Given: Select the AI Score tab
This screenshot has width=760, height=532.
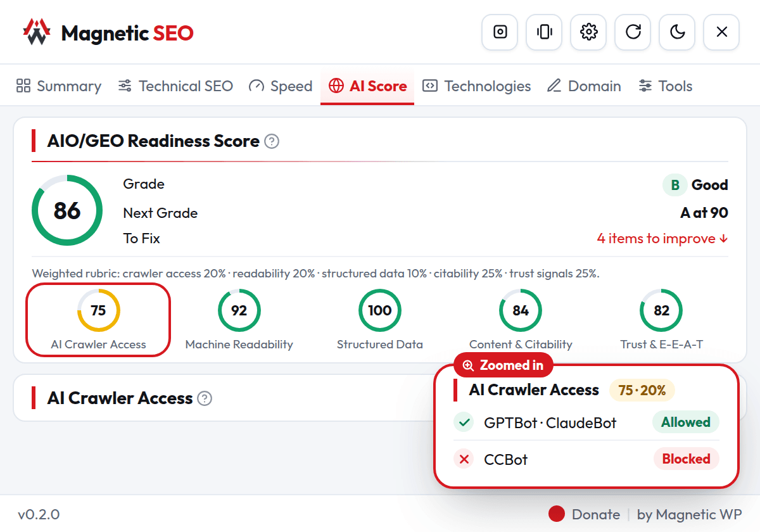Looking at the screenshot, I should point(367,86).
